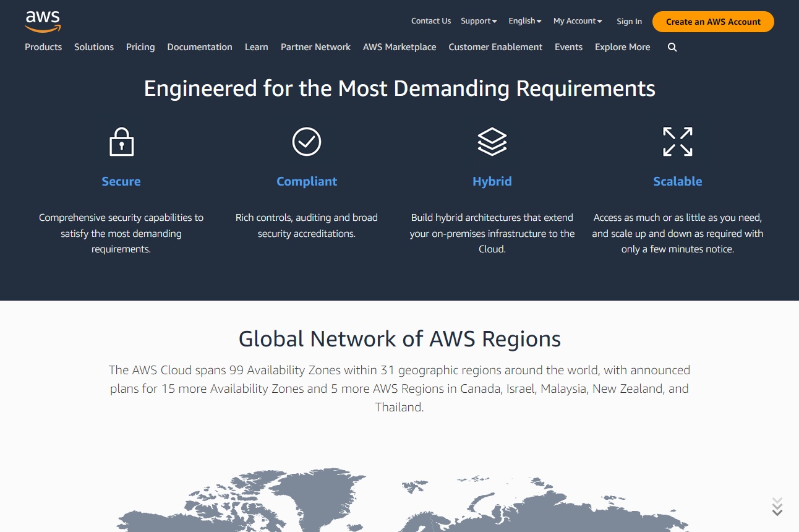799x532 pixels.
Task: Open the Documentation menu item
Action: (x=200, y=47)
